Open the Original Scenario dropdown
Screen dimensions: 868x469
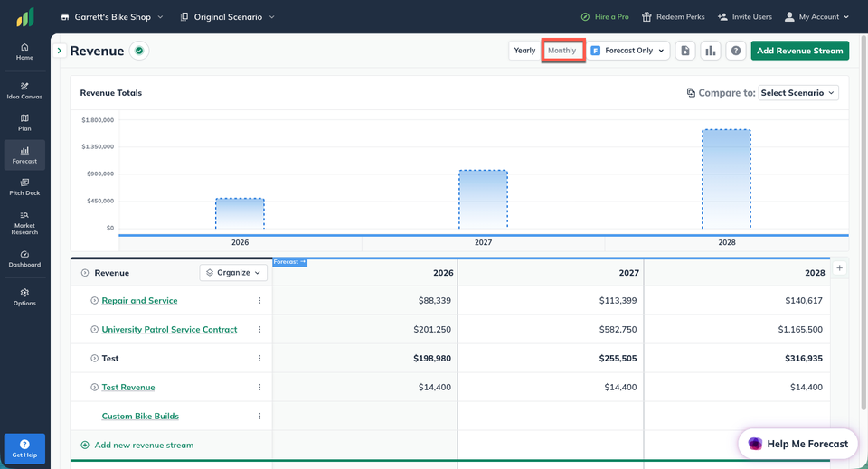228,17
